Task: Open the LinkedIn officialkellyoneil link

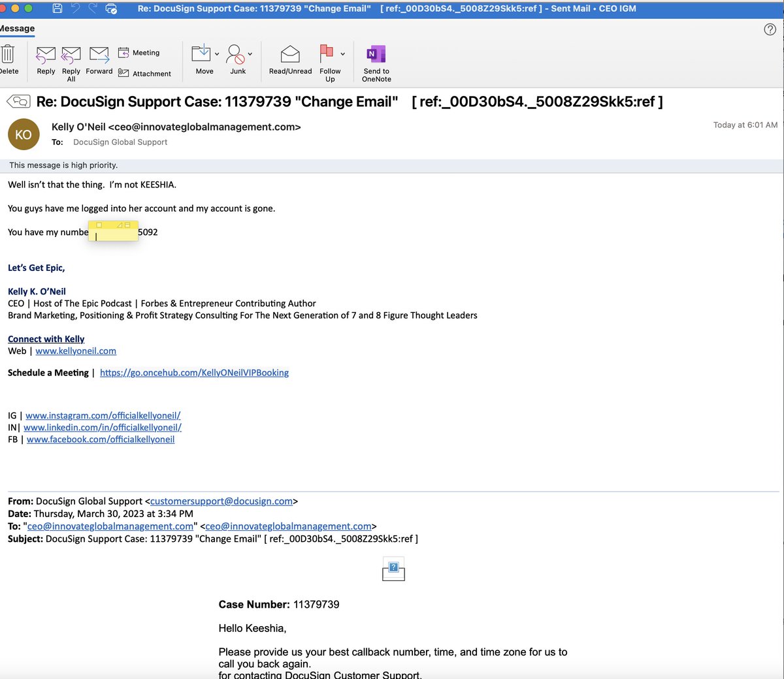Action: tap(103, 427)
